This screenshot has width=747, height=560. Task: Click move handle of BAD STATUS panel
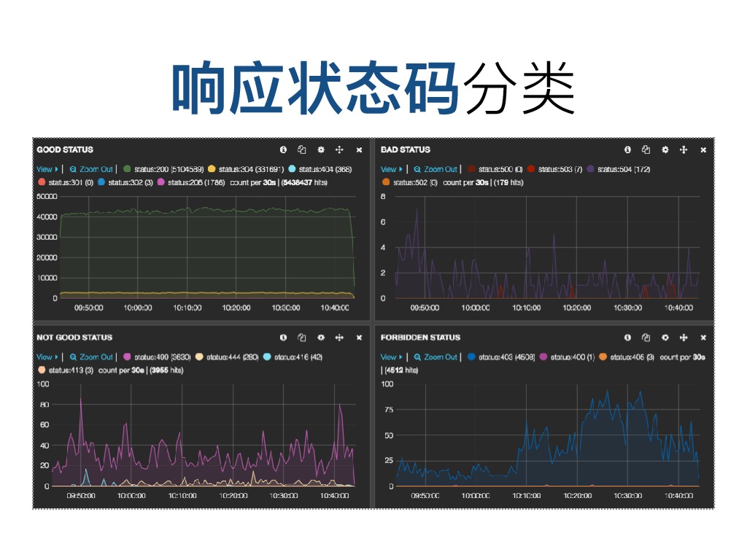click(683, 149)
